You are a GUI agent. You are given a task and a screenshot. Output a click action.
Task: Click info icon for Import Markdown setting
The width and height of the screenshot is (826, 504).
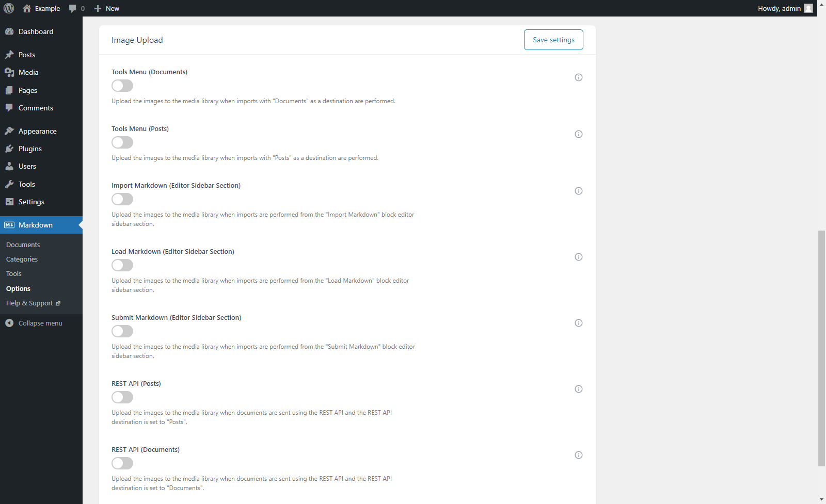pos(579,191)
